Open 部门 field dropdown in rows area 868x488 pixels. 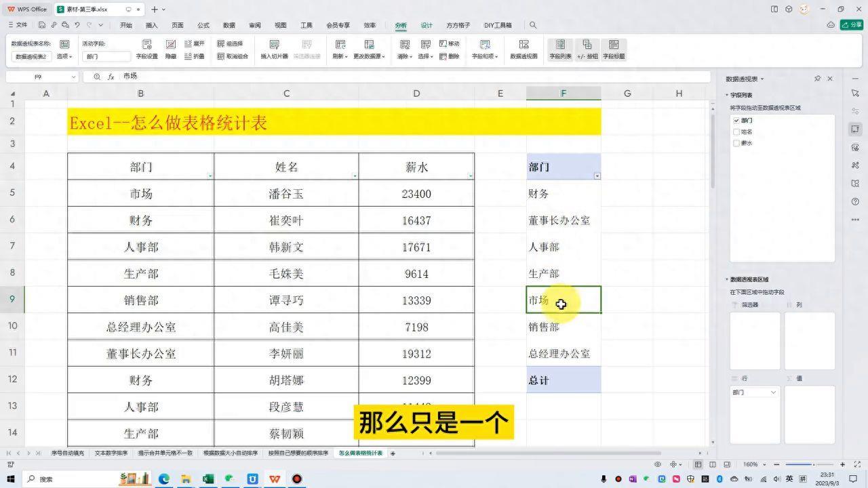(773, 392)
